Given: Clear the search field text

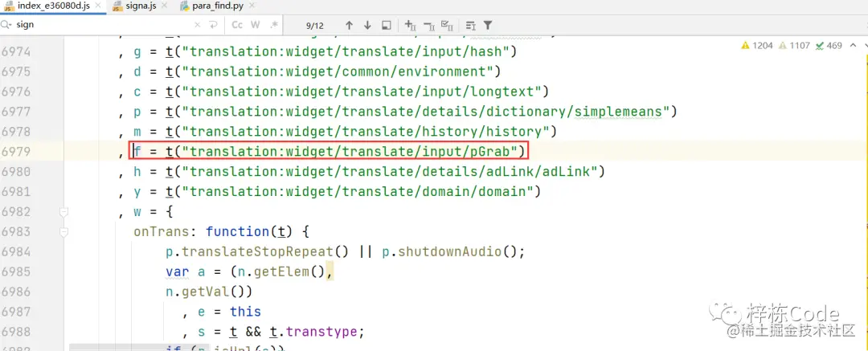Looking at the screenshot, I should [199, 25].
